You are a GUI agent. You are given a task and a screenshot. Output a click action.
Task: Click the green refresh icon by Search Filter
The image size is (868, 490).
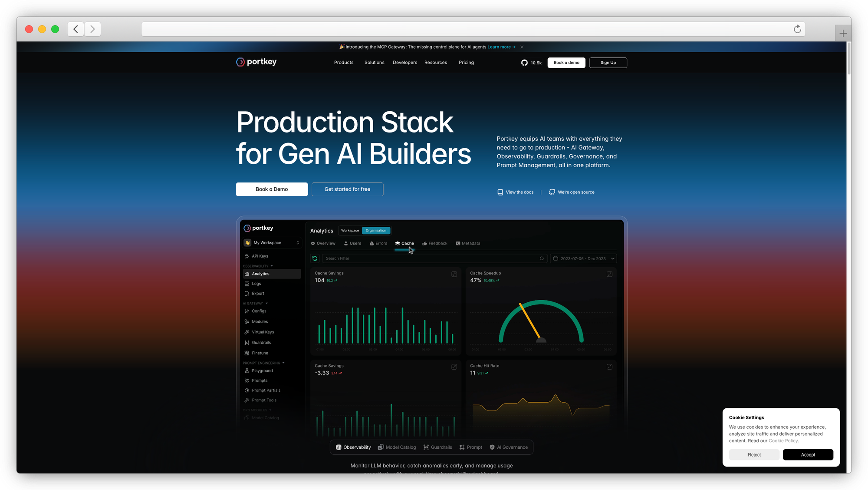click(315, 258)
